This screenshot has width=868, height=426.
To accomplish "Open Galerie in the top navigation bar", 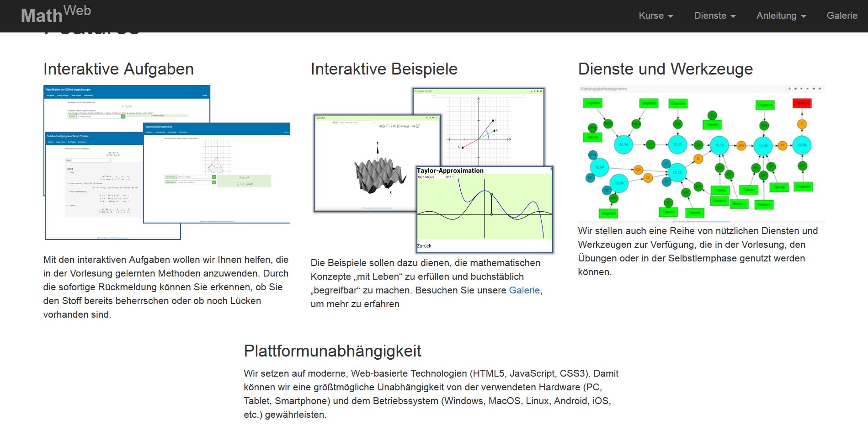I will (841, 16).
